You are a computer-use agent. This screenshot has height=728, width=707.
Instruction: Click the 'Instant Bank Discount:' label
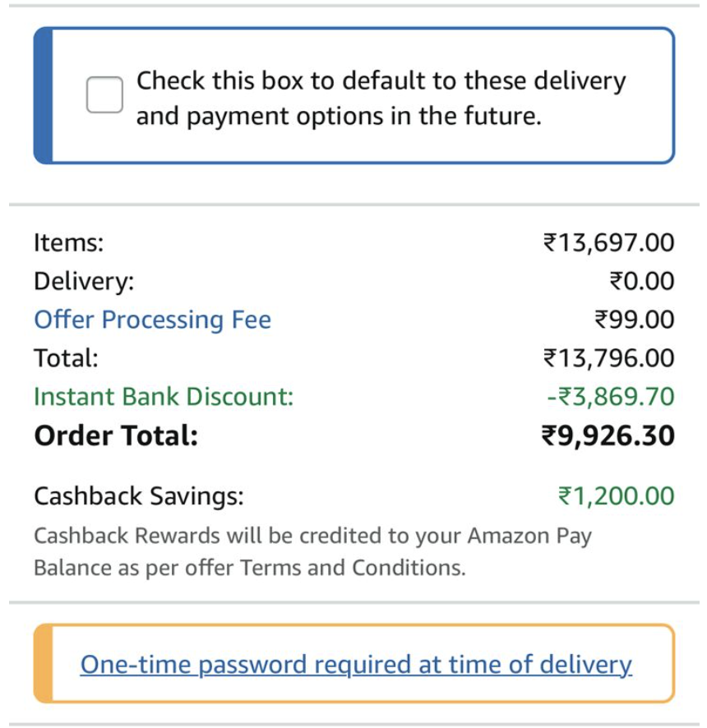[x=164, y=397]
